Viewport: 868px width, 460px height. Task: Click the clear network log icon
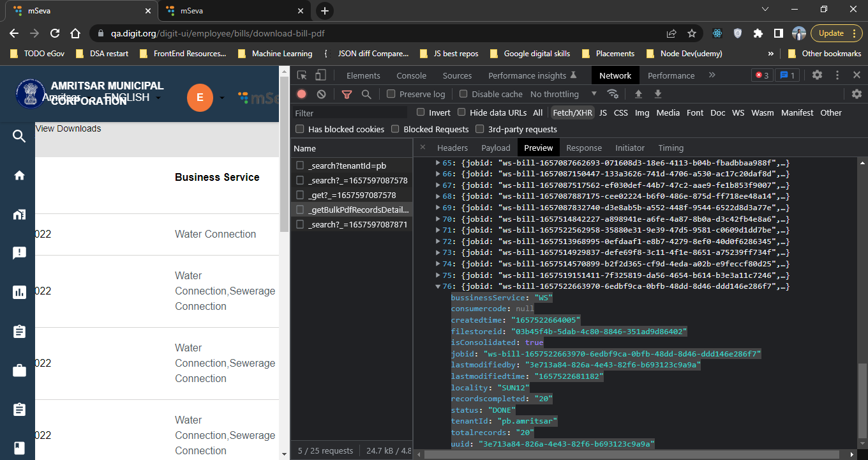pos(322,94)
